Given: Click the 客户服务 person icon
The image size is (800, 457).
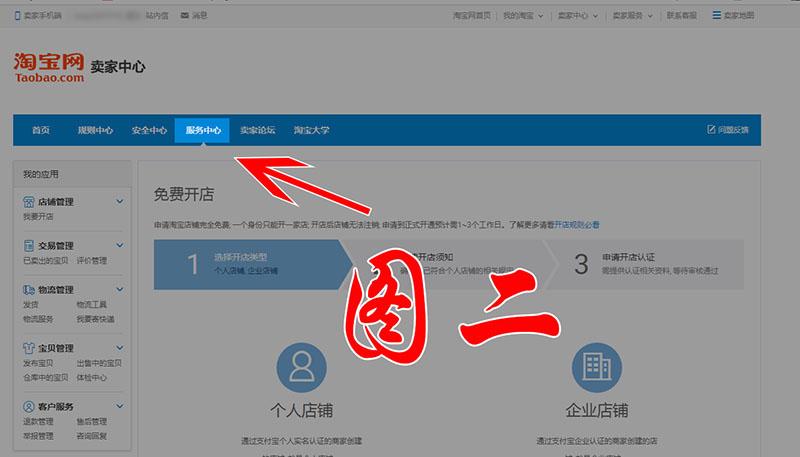Looking at the screenshot, I should pyautogui.click(x=29, y=407).
